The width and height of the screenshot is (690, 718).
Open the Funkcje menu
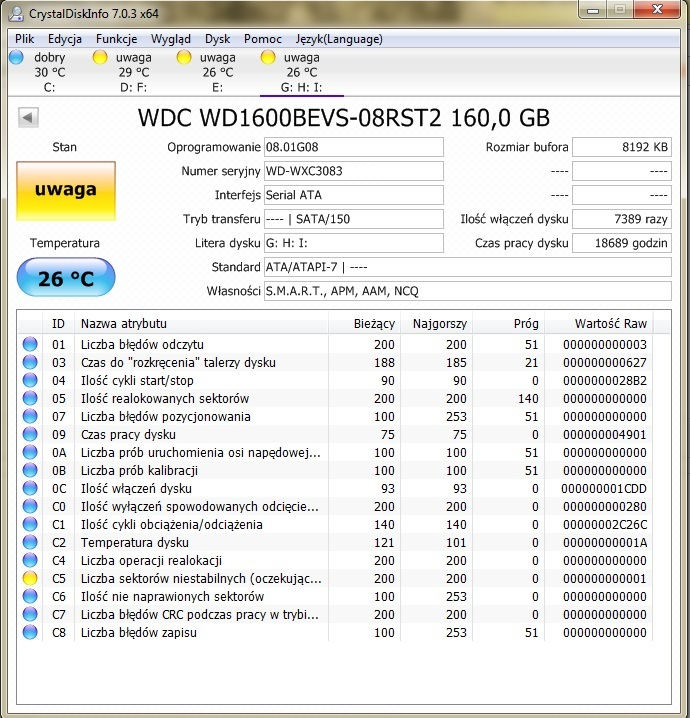point(116,39)
